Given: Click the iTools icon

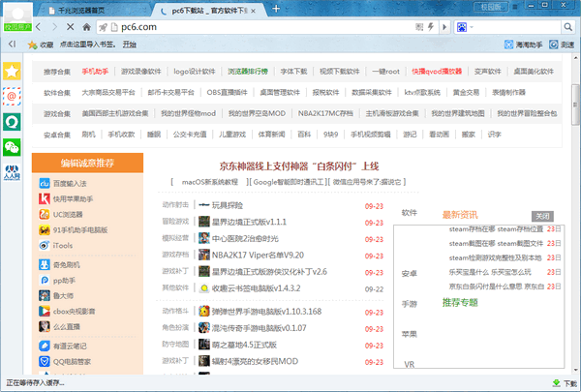Looking at the screenshot, I should tap(45, 246).
